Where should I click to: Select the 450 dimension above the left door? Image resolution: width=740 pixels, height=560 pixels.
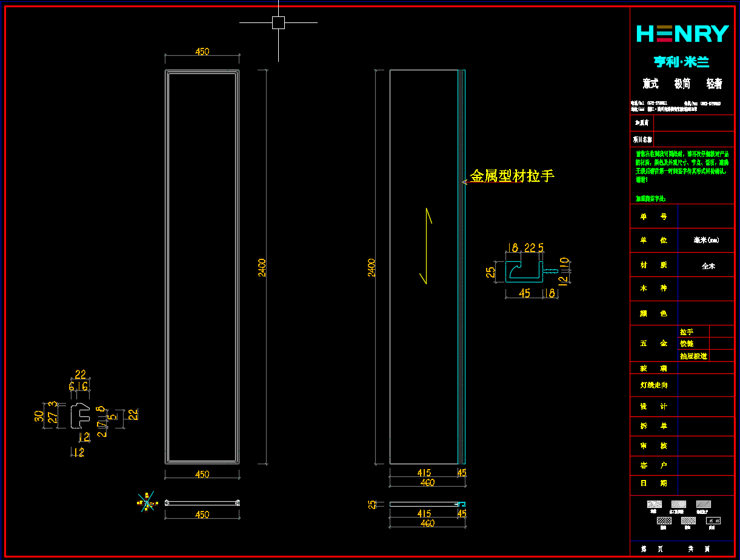click(x=202, y=52)
